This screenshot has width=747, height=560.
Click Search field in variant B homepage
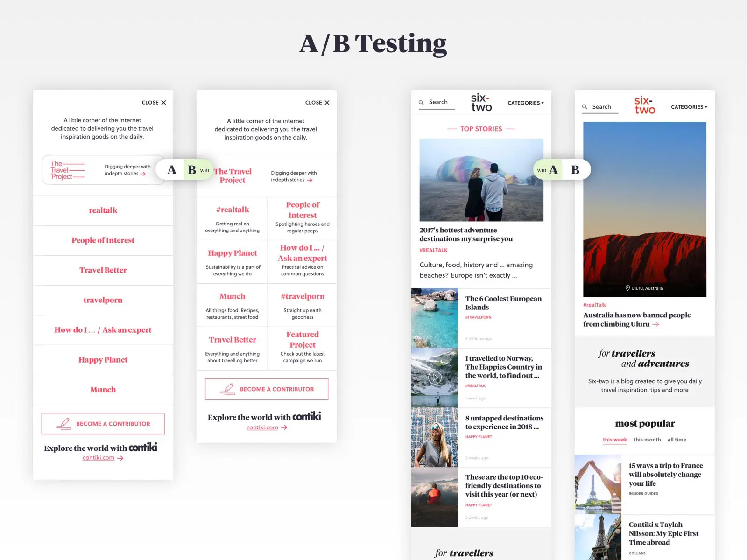(600, 107)
